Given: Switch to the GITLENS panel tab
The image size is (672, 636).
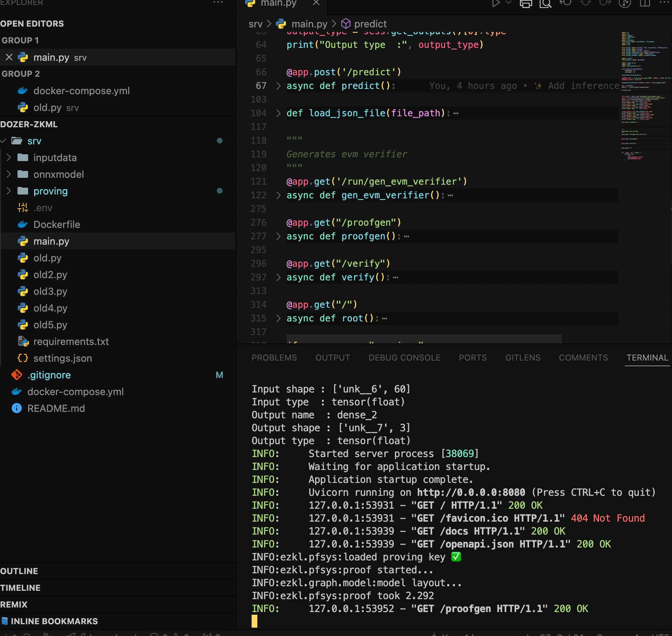Looking at the screenshot, I should [523, 358].
